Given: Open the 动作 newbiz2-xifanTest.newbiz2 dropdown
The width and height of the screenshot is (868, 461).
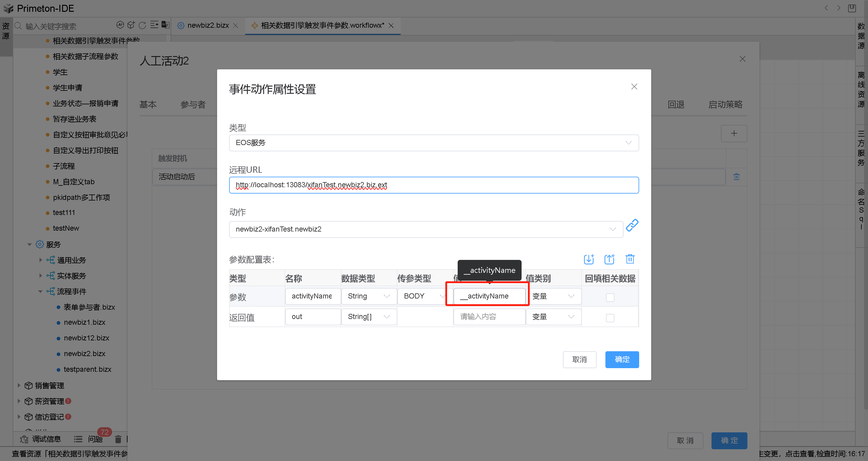Looking at the screenshot, I should (426, 229).
